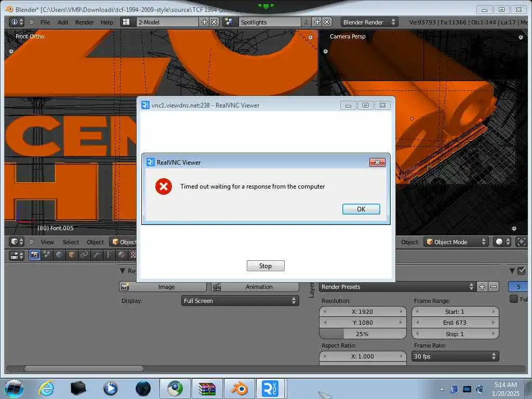The image size is (532, 399).
Task: Open the scene browse icon beside Spotlights
Action: point(229,22)
